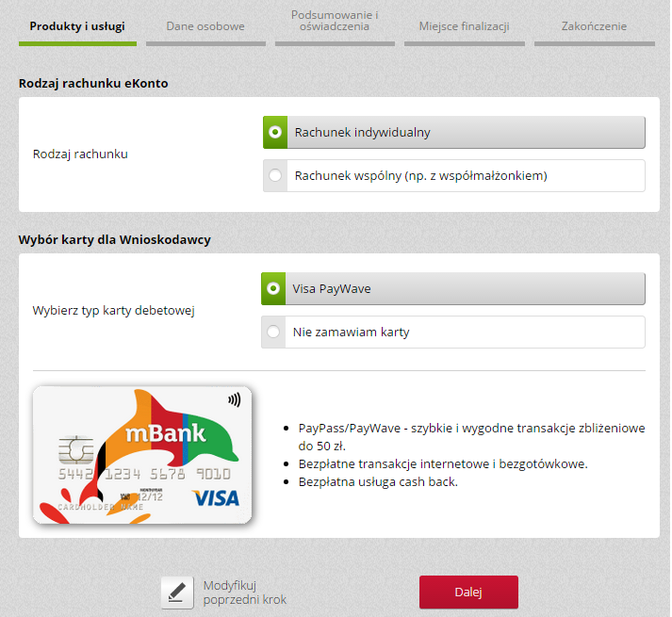Click the card number on card image
Screen dimensions: 672x617
[x=144, y=474]
